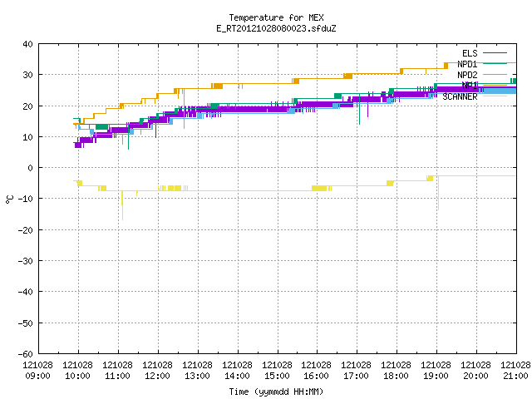Image resolution: width=532 pixels, height=399 pixels.
Task: Click the x-axis tick label 19:00
Action: 436,376
